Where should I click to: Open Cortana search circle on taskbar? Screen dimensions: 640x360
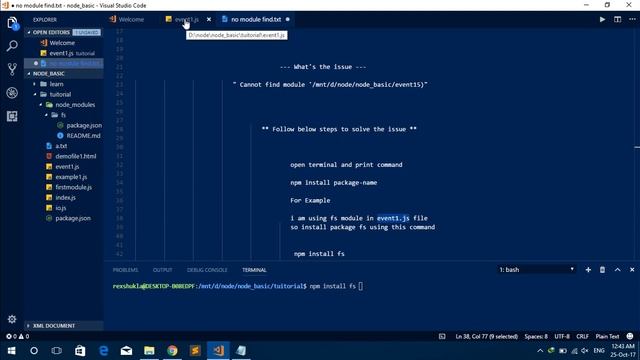click(34, 351)
